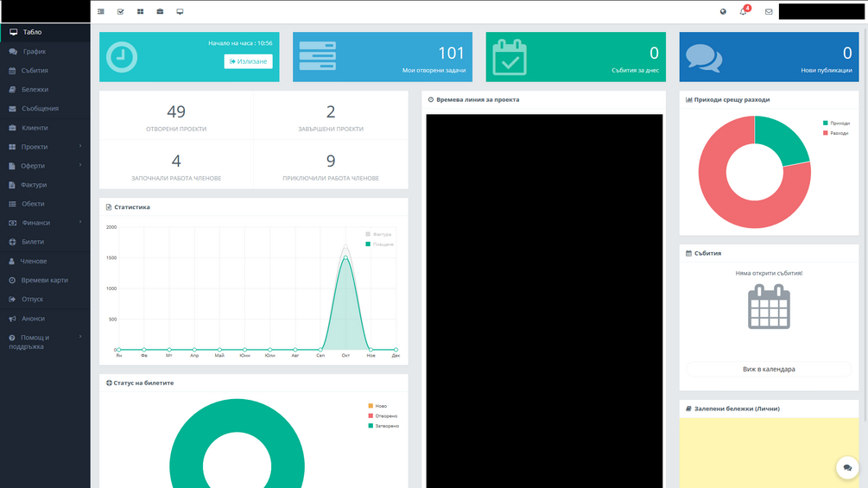
Task: Open График in the sidebar
Action: (46, 52)
